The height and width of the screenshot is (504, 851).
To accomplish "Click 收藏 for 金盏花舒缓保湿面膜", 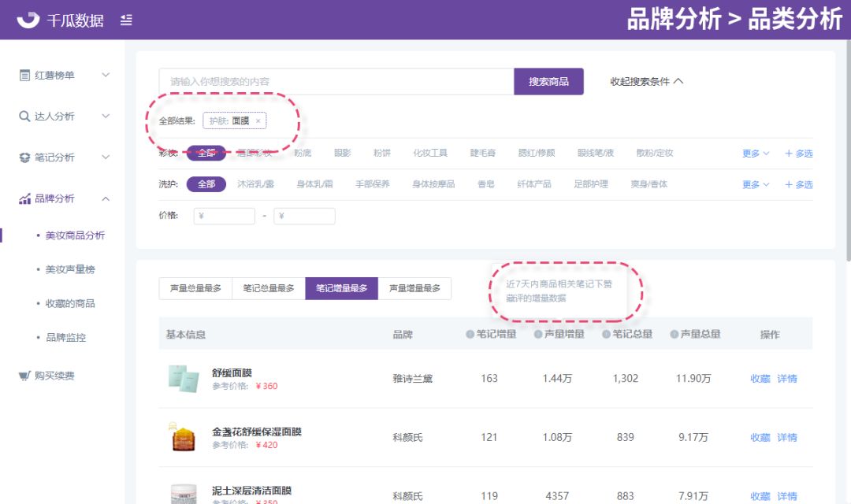I will pos(760,437).
